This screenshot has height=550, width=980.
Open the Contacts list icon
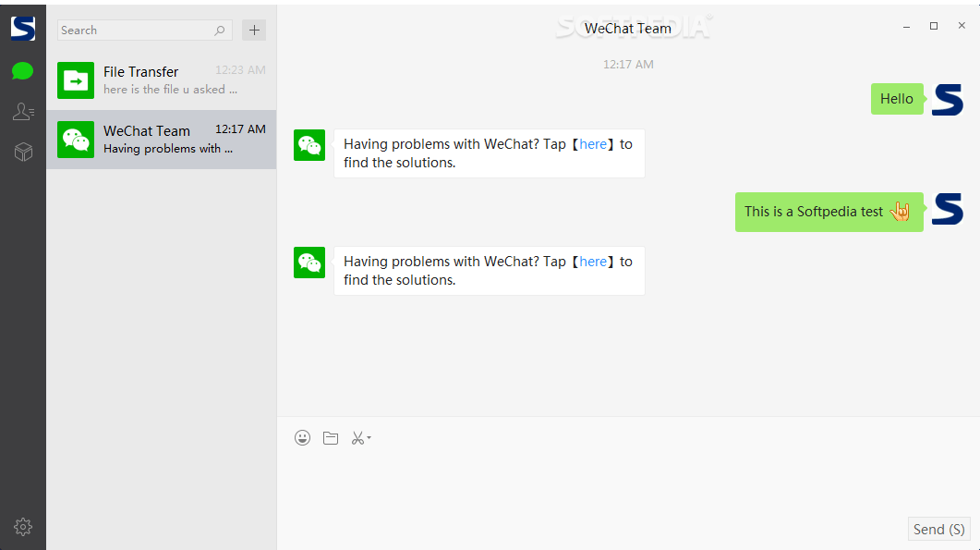23,111
